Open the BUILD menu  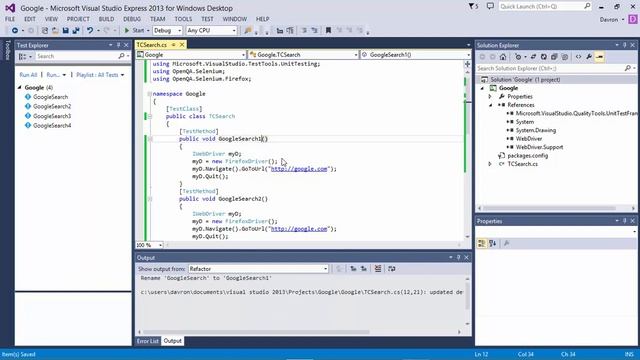pos(106,19)
